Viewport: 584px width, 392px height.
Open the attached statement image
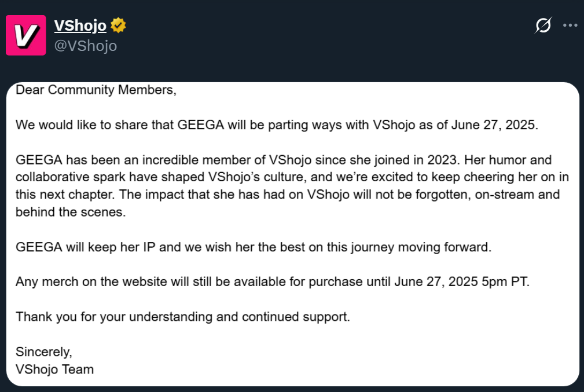(x=293, y=234)
